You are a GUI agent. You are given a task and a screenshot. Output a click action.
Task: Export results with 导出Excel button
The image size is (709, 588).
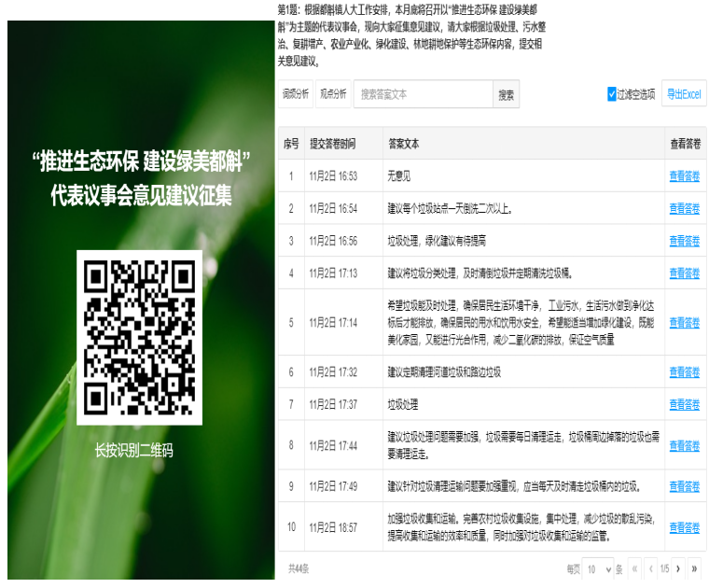[x=684, y=93]
